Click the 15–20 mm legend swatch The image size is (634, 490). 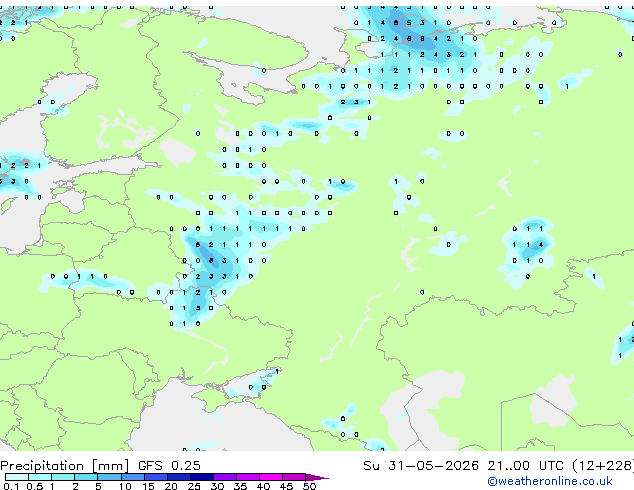pyautogui.click(x=156, y=477)
